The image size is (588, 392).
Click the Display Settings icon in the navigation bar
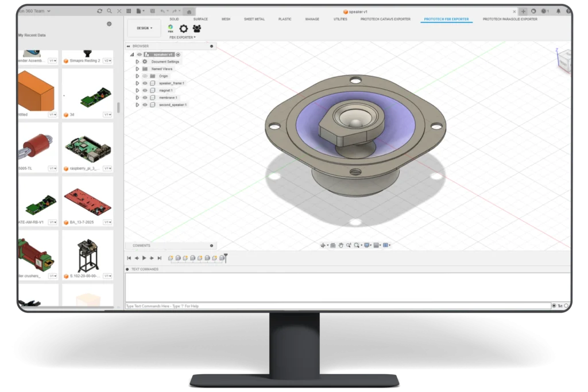[x=367, y=244]
